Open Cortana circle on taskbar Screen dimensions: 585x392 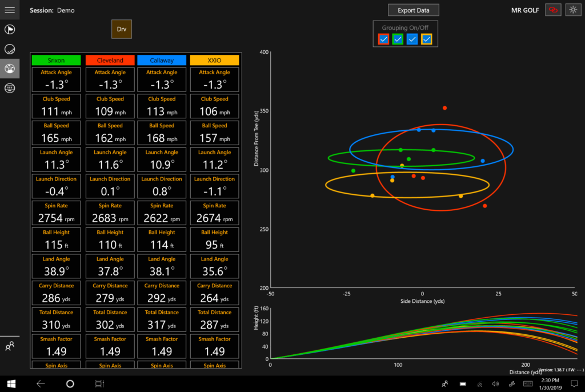click(70, 384)
